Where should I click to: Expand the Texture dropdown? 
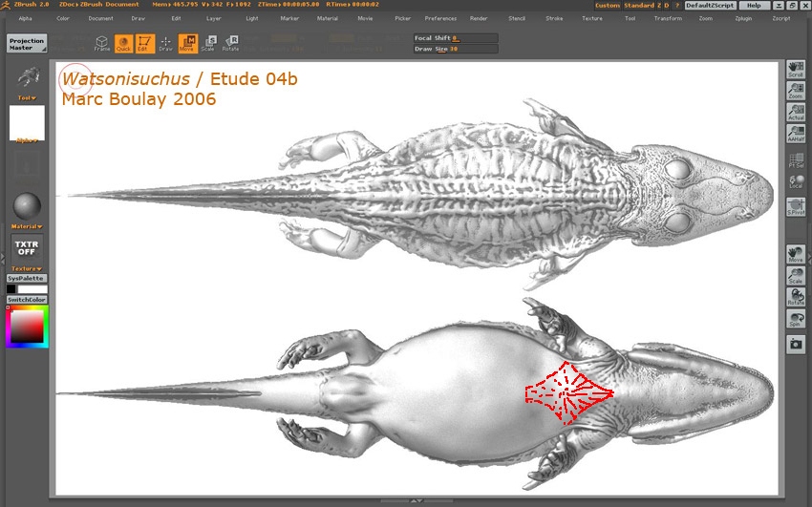point(27,269)
